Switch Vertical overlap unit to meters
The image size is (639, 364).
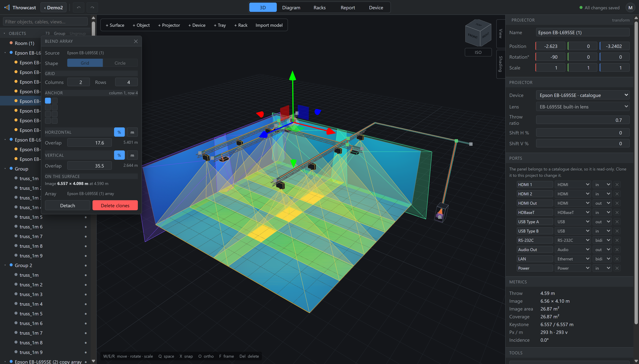pos(132,155)
